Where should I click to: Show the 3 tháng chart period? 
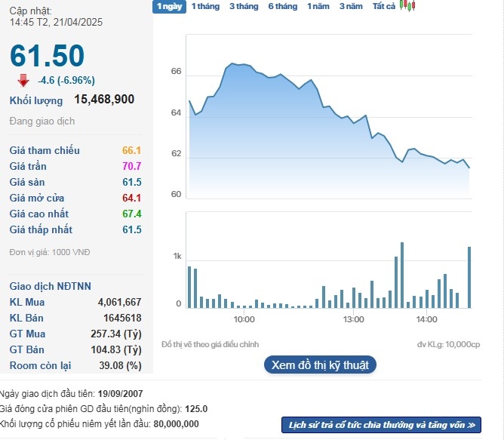(244, 6)
